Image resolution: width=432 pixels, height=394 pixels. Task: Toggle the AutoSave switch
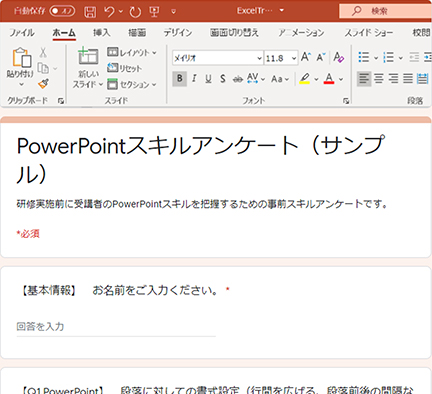click(x=62, y=11)
